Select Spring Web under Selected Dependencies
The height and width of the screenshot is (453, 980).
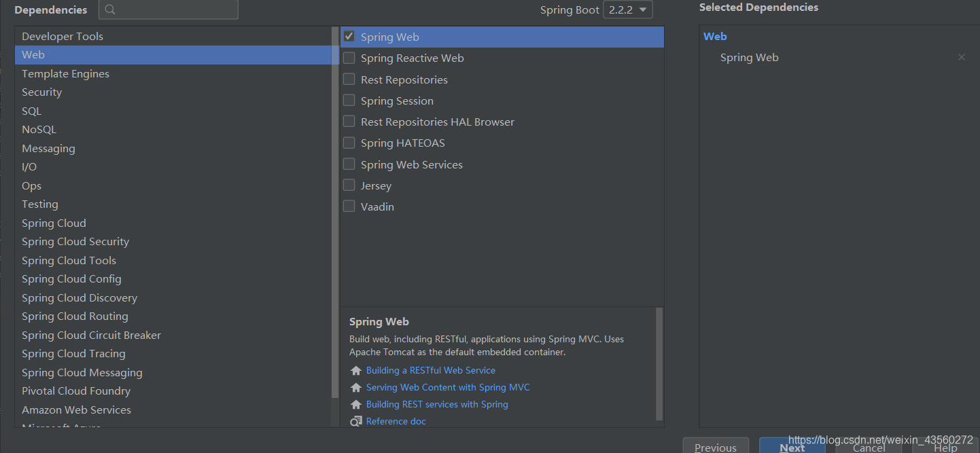coord(750,58)
